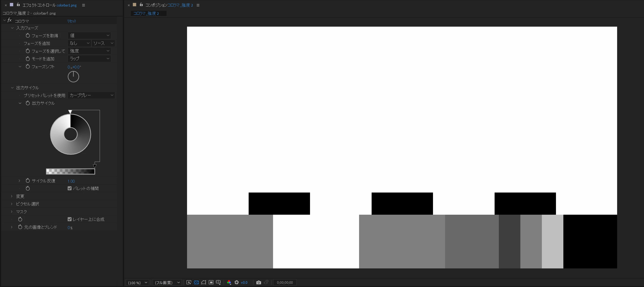Screen dimensions: 644x287
Task: Toggle the transparency grid button
Action: [x=196, y=283]
